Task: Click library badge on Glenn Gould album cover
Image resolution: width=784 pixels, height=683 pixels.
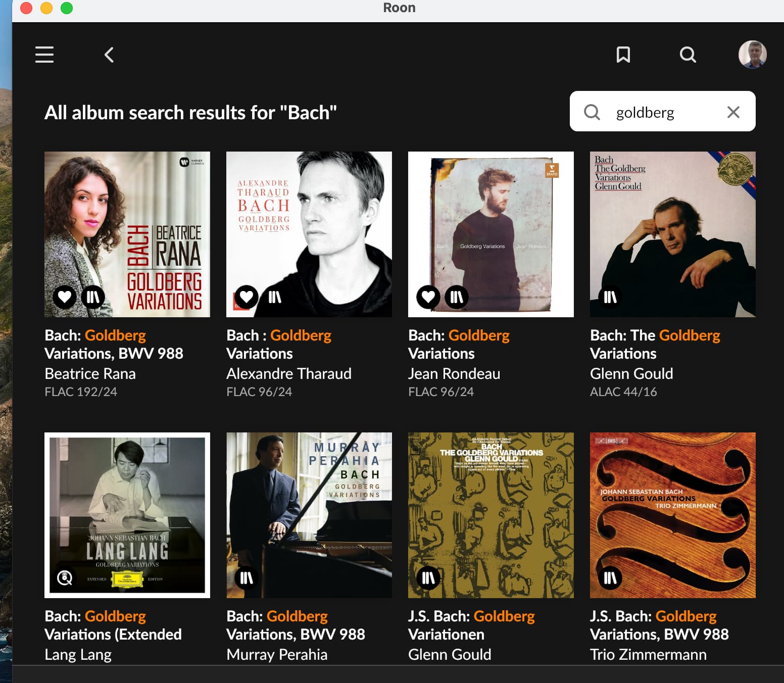Action: 610,297
